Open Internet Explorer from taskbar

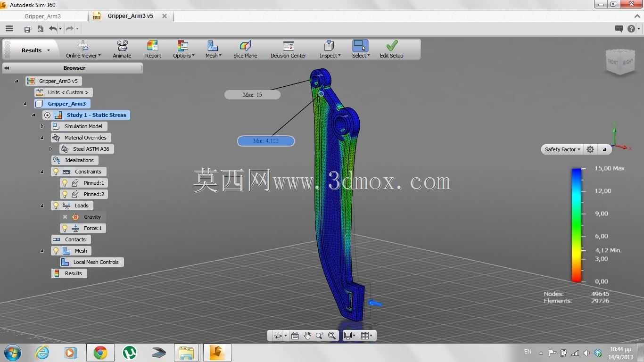point(42,353)
